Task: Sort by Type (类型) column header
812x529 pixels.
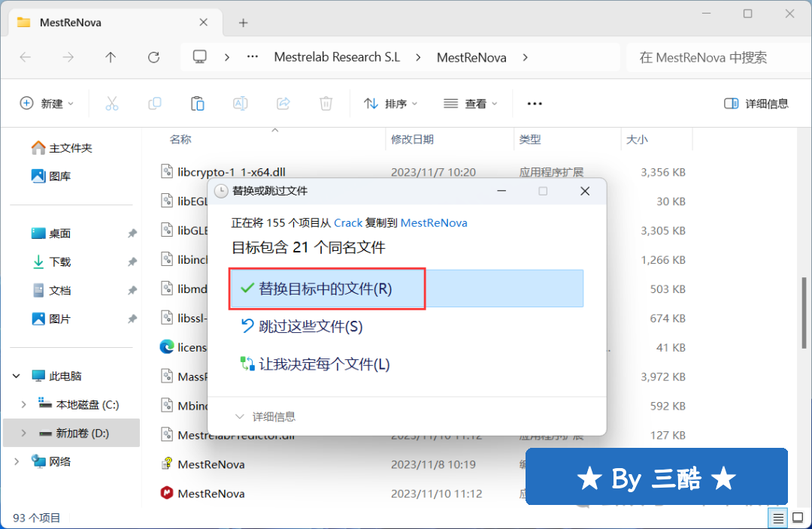Action: (530, 139)
